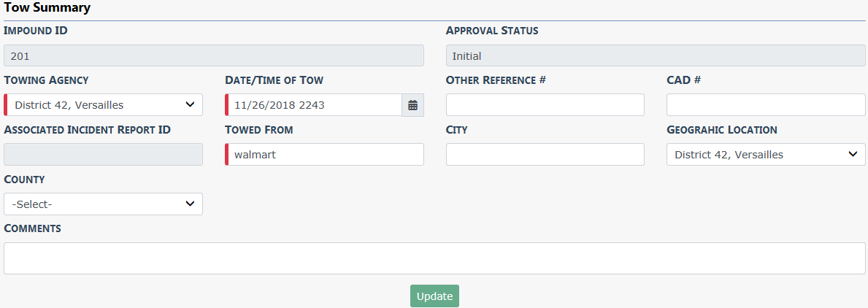Screen dimensions: 868x308
Task: Open the Geograhic Location dropdown
Action: click(765, 155)
